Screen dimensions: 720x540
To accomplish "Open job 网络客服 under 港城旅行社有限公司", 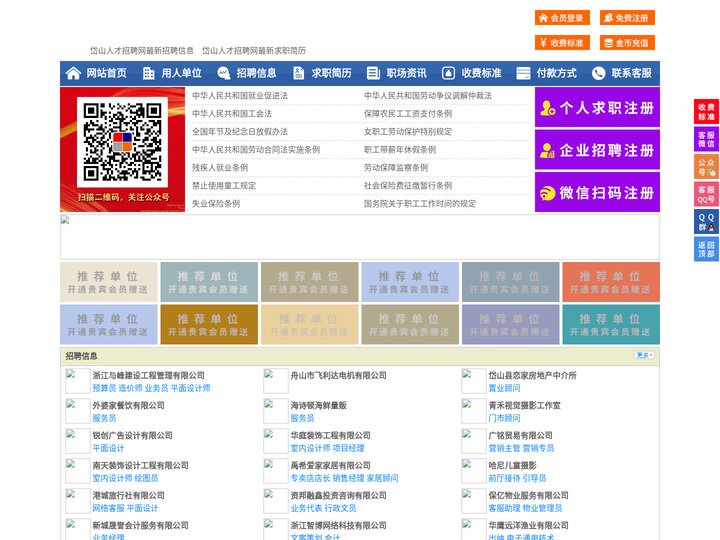I will [x=108, y=508].
